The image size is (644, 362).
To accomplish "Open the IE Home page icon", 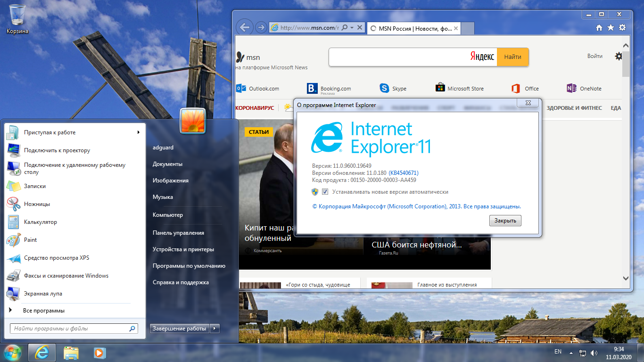I will pos(599,28).
